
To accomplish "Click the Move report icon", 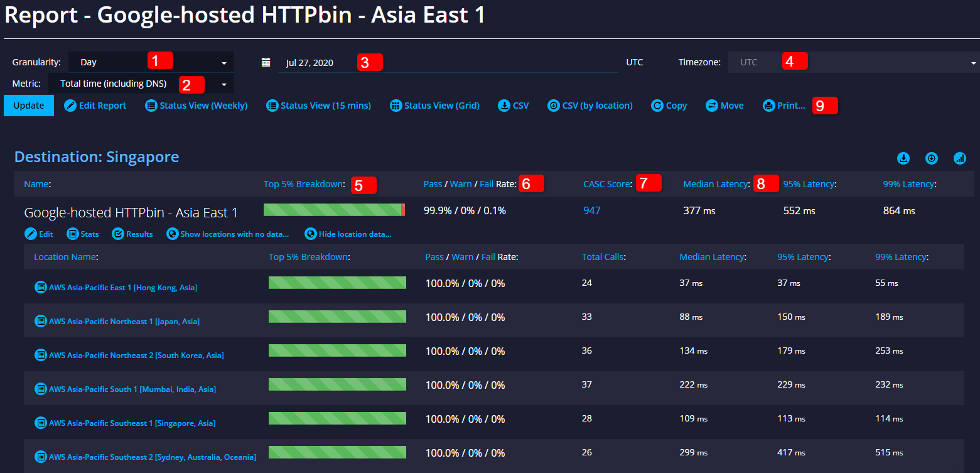I will pos(712,106).
